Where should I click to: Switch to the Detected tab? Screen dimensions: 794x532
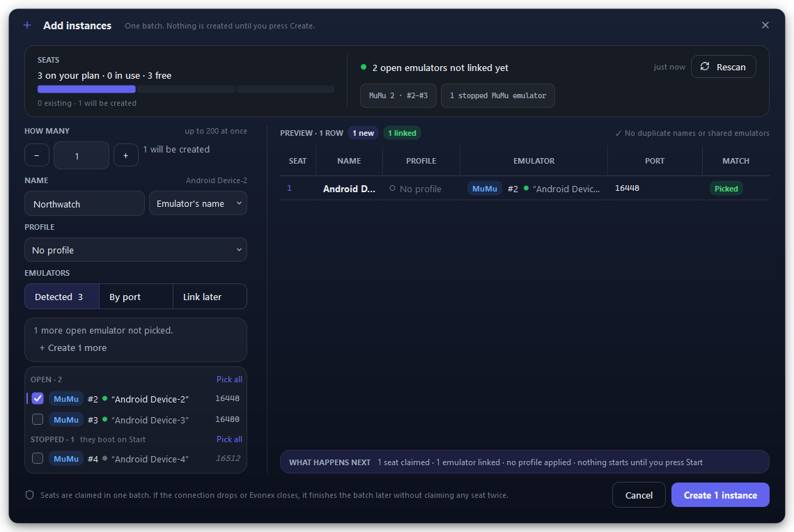click(x=62, y=297)
